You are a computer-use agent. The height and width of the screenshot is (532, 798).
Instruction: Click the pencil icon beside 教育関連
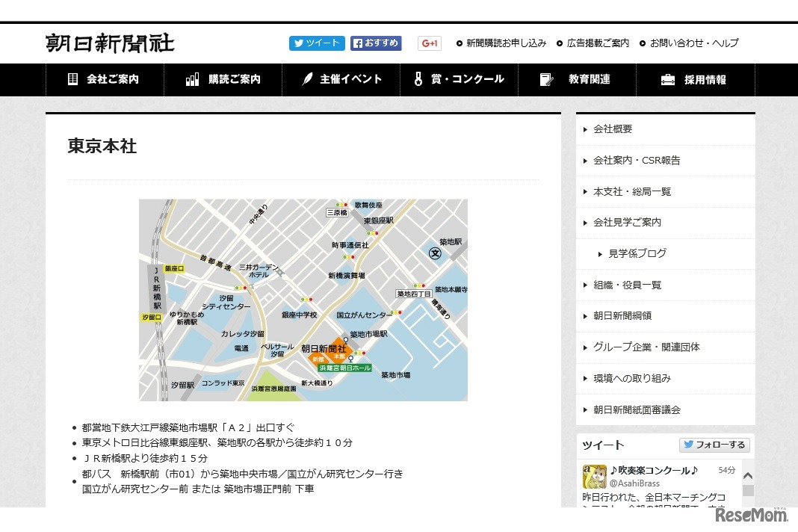pos(545,79)
